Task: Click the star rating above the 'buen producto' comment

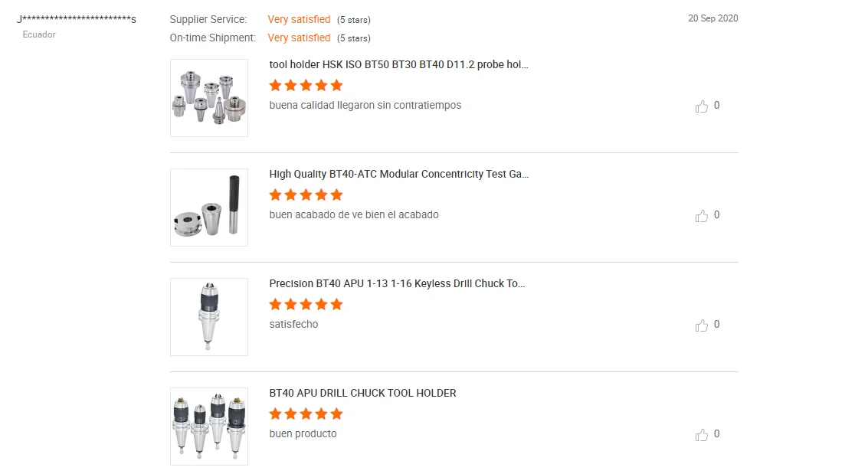Action: [306, 414]
